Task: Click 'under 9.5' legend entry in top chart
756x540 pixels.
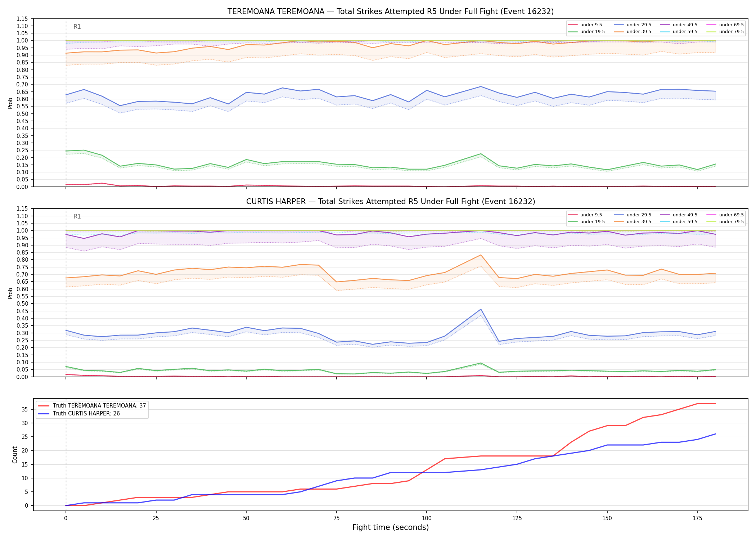Action: 585,25
